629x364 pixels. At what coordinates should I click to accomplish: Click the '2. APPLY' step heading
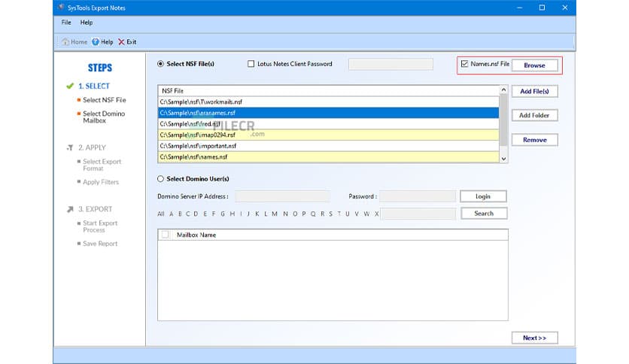coord(93,147)
